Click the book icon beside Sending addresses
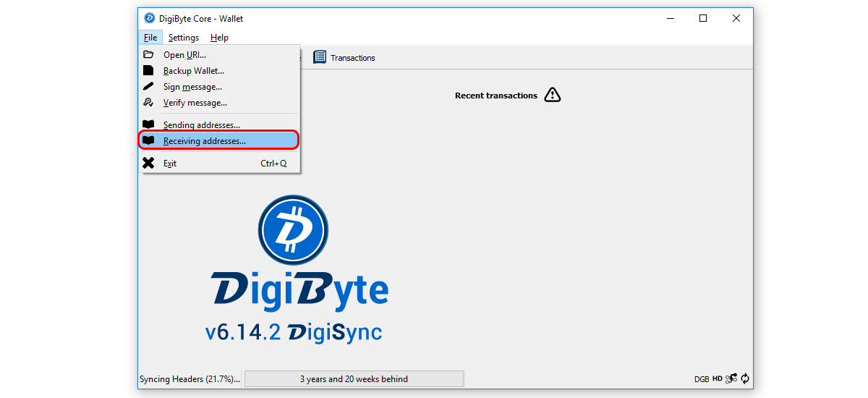Screen dimensions: 868x398 tap(148, 124)
